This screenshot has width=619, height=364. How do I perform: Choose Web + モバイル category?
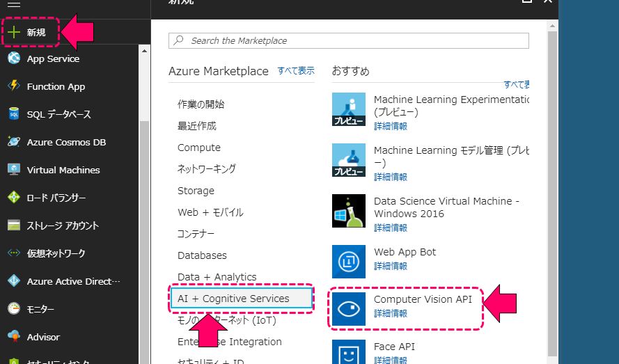(x=210, y=212)
